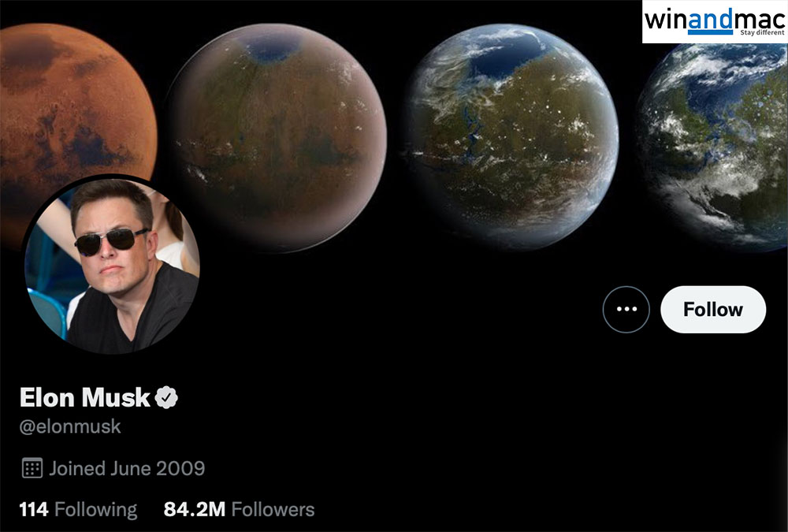Click the calendar icon beside Joined date

coord(32,468)
